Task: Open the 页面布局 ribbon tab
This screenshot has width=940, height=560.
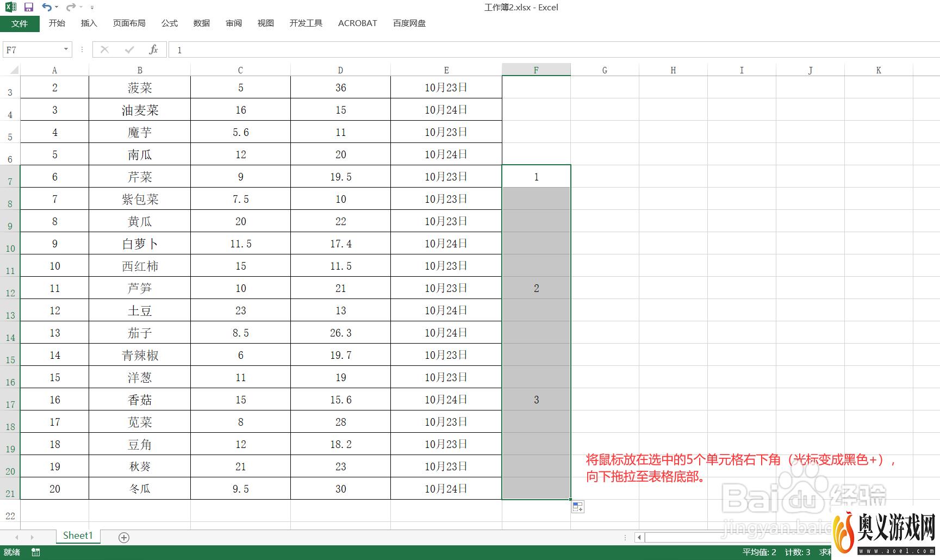Action: click(x=129, y=23)
